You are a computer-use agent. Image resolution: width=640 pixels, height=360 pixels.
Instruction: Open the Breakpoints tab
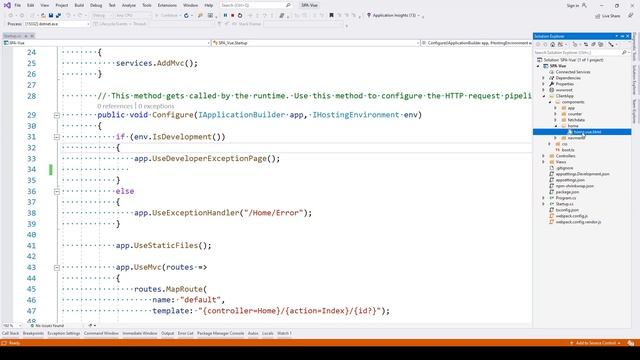click(x=33, y=333)
